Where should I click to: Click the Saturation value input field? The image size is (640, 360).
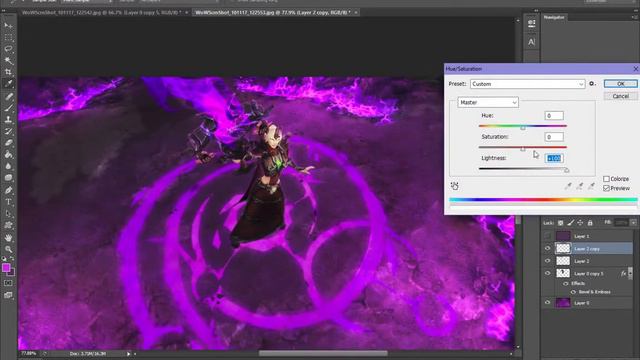pos(554,137)
